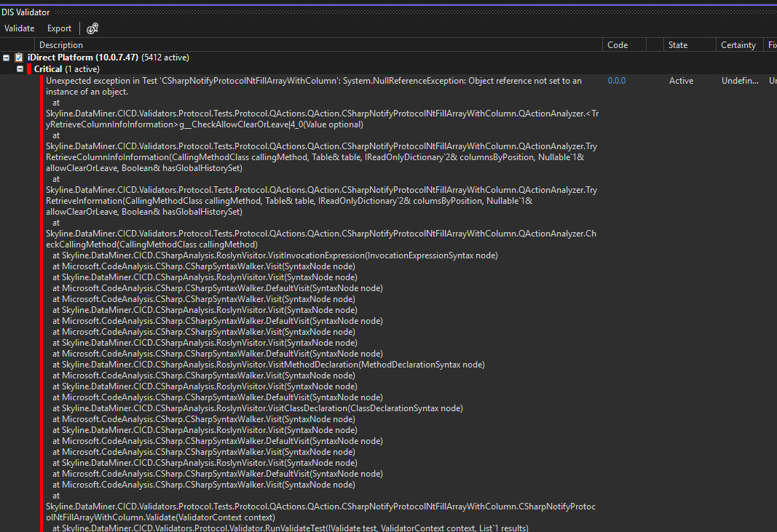Open the 0.0.0 error code link

pos(616,81)
